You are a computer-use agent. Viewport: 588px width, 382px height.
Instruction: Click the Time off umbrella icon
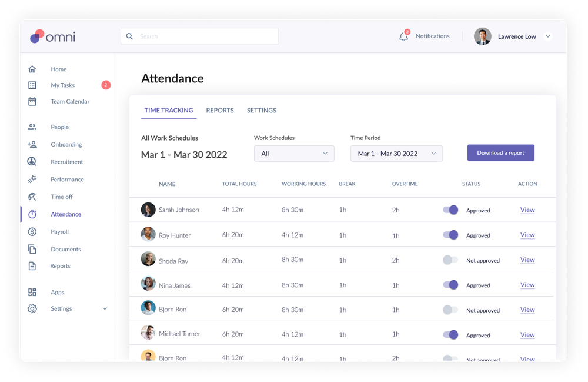coord(32,197)
